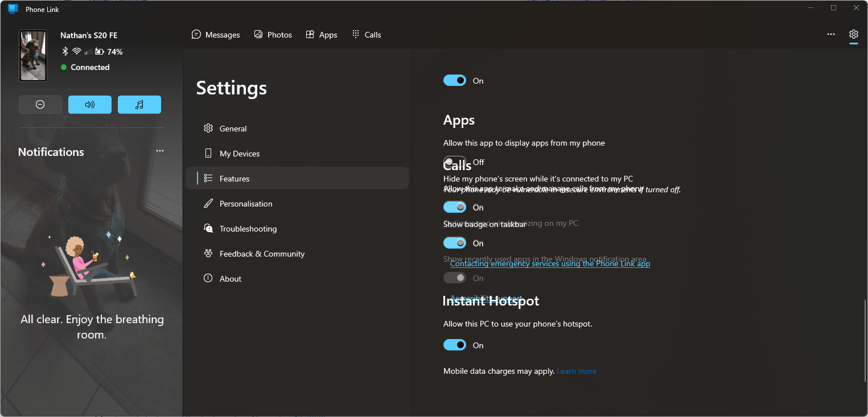Open the Messages tab
The image size is (868, 417).
pyautogui.click(x=216, y=35)
